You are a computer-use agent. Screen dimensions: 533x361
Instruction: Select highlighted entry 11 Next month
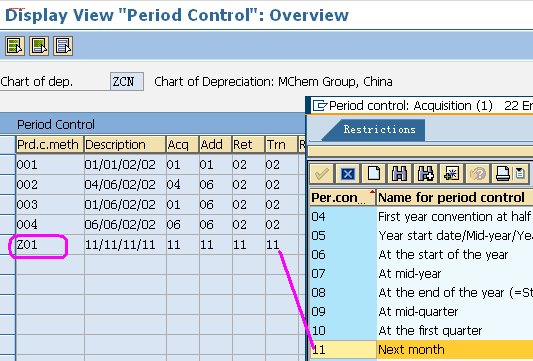pyautogui.click(x=422, y=349)
